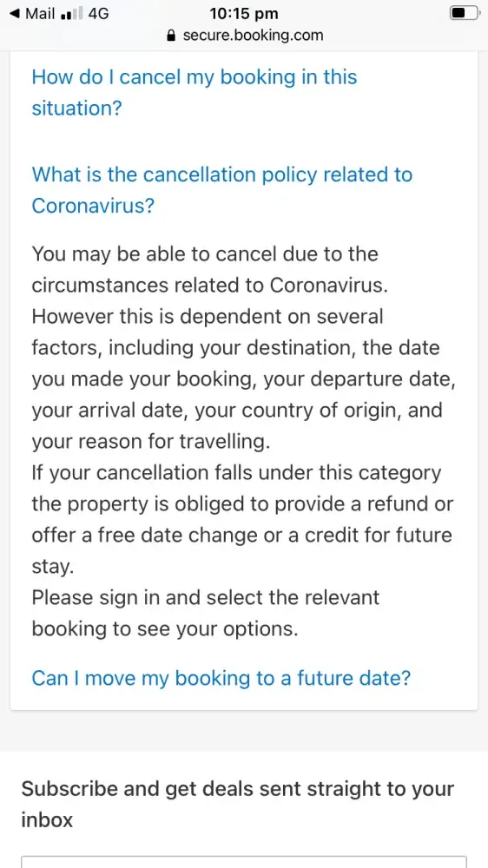Collapse the Coronavirus cancellation policy question
The height and width of the screenshot is (868, 488).
(x=222, y=190)
